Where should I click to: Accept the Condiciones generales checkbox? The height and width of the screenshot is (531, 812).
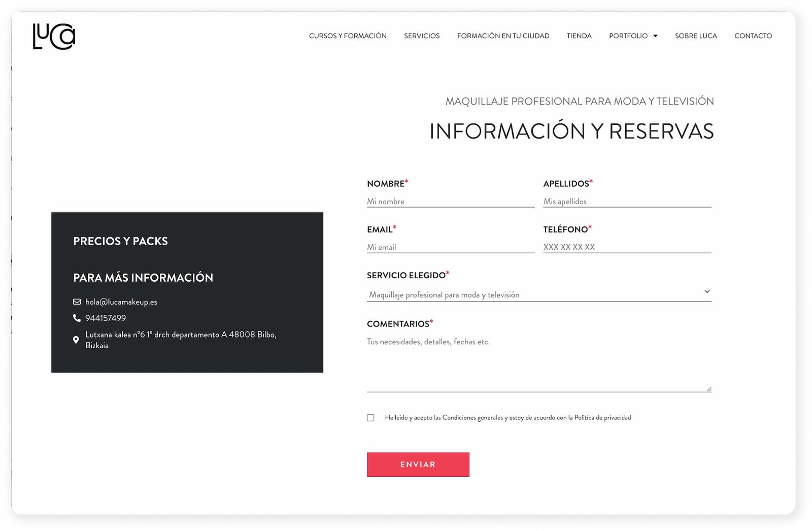coord(370,418)
